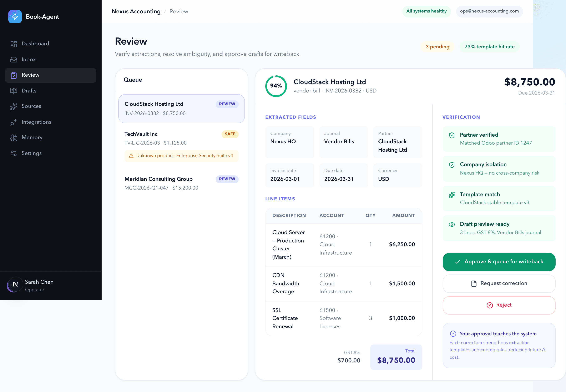
Task: Open the Dashboard from the sidebar
Action: 35,44
